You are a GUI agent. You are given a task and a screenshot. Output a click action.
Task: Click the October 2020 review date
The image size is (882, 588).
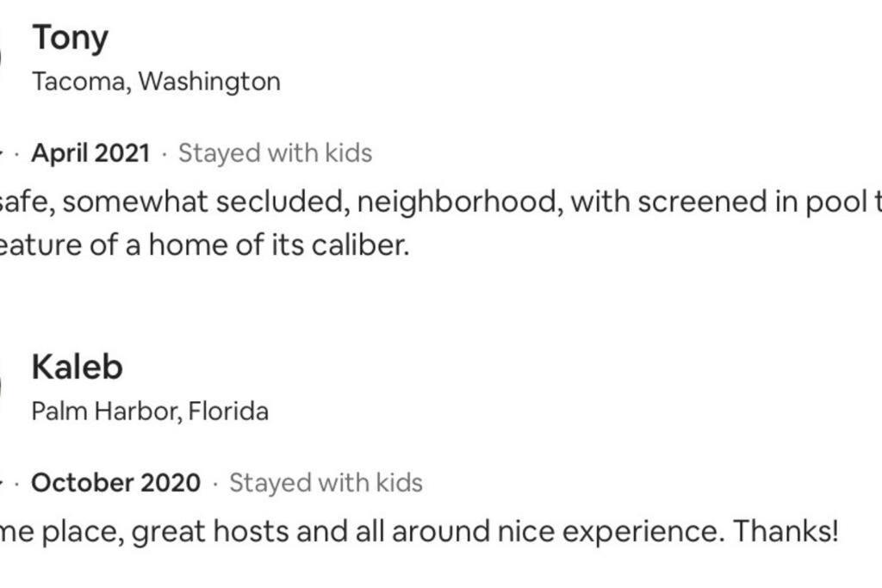[x=116, y=483]
